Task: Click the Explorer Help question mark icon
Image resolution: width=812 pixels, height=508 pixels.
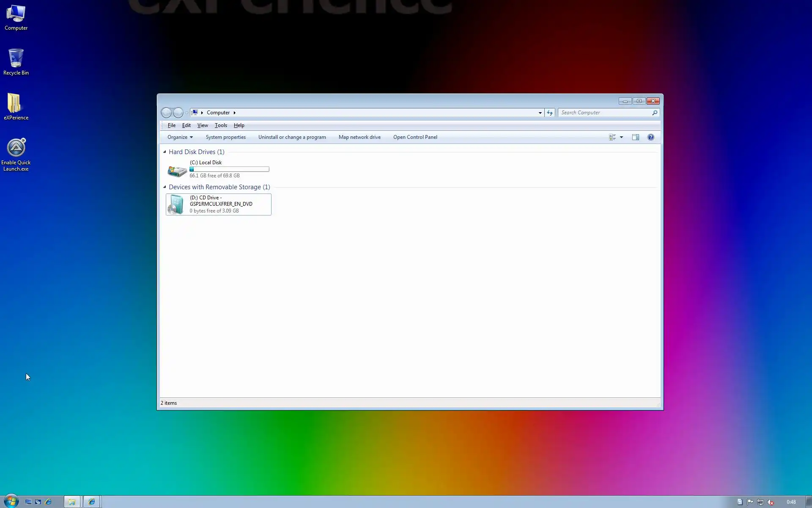Action: [x=650, y=137]
